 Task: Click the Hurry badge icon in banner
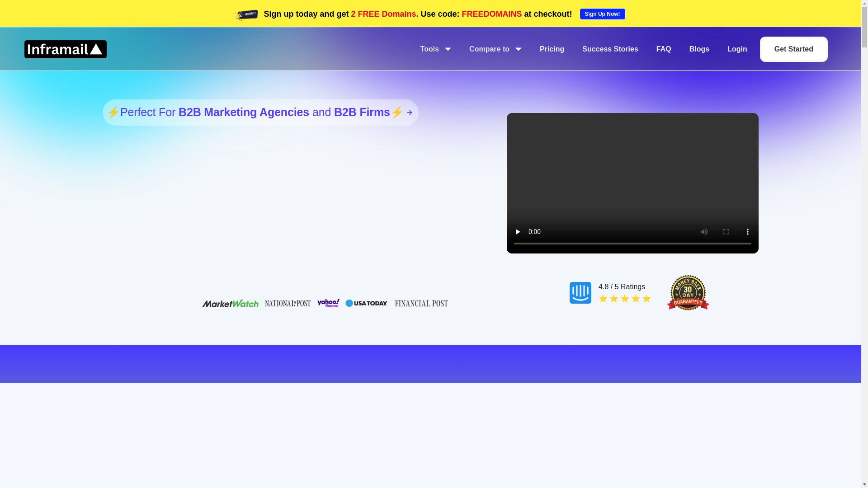click(247, 15)
